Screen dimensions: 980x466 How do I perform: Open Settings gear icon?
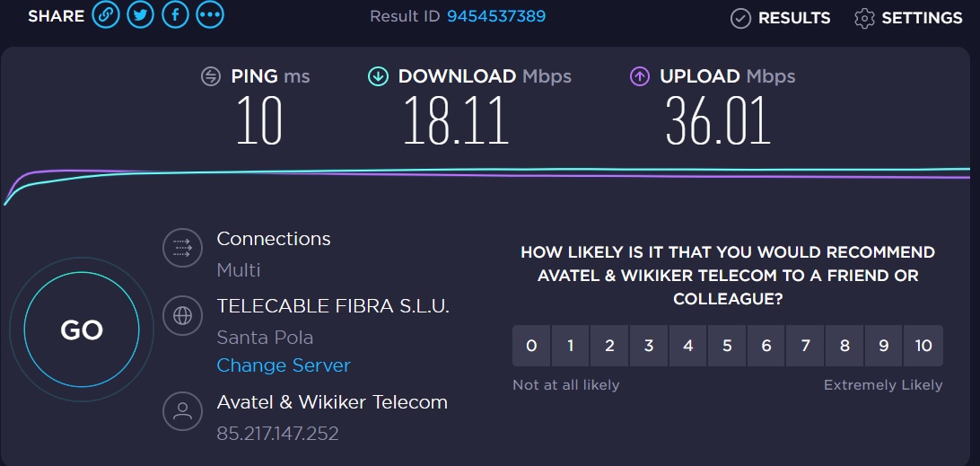point(864,18)
